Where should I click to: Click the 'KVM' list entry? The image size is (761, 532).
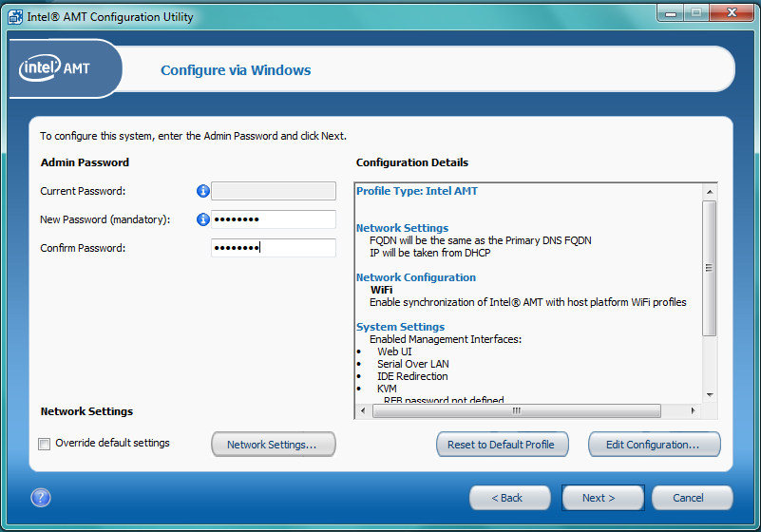click(387, 389)
